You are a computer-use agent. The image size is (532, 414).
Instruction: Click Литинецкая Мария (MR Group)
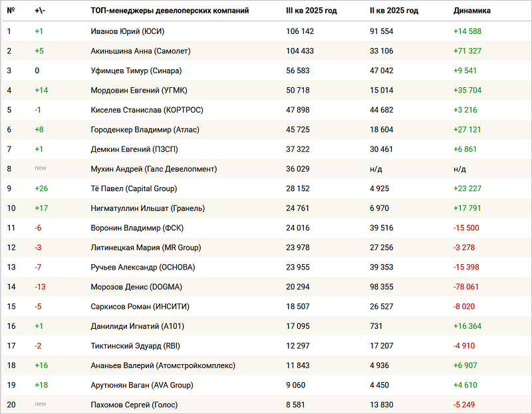click(146, 248)
